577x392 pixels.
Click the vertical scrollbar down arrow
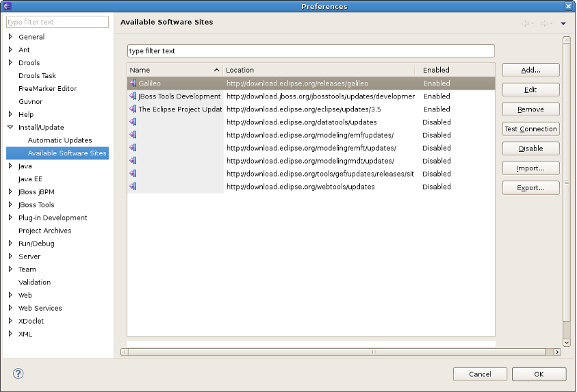pos(566,342)
